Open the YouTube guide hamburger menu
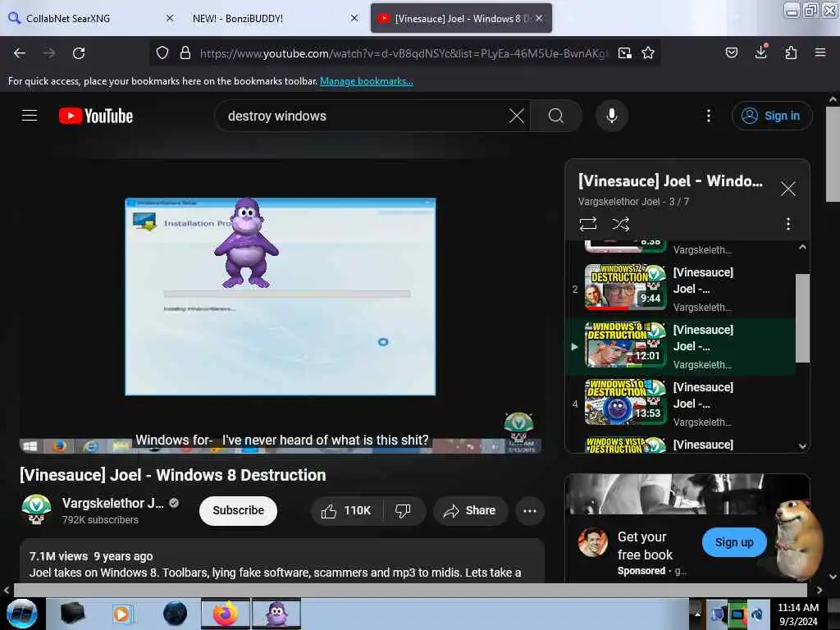 pos(30,116)
